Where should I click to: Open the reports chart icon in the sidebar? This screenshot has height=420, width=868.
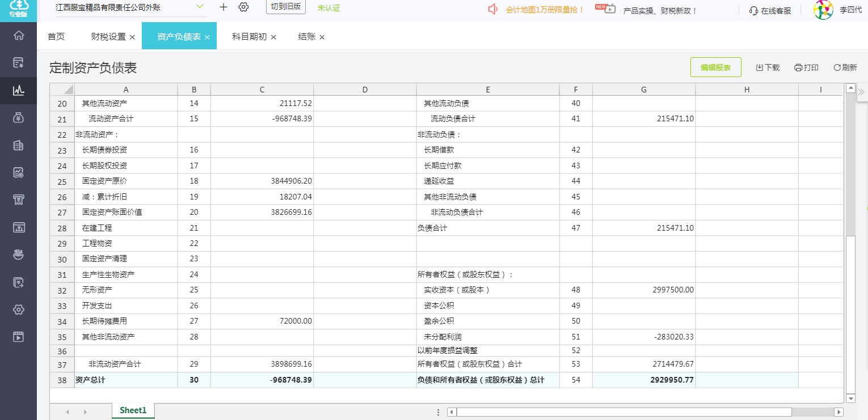click(x=18, y=90)
